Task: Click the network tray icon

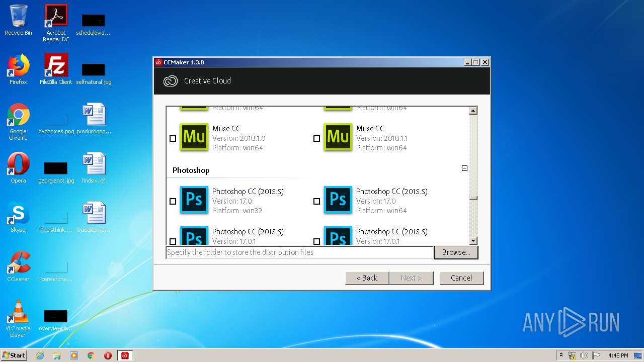Action: 572,355
